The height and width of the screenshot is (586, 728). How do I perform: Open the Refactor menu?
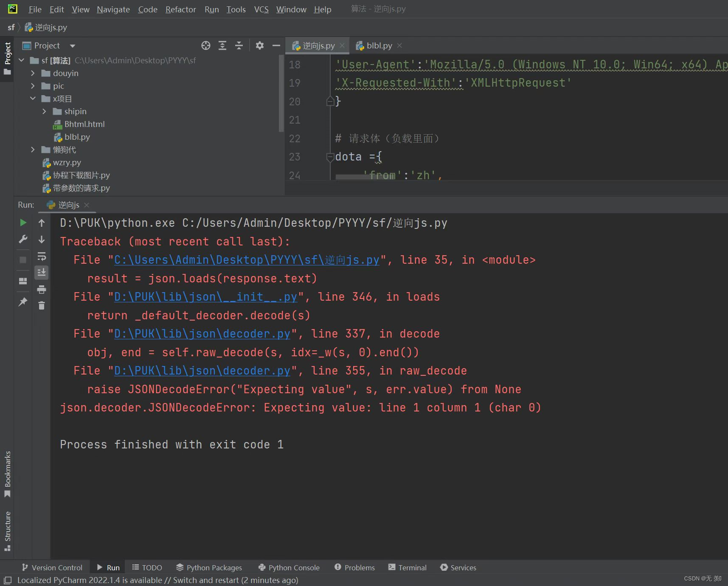coord(180,9)
